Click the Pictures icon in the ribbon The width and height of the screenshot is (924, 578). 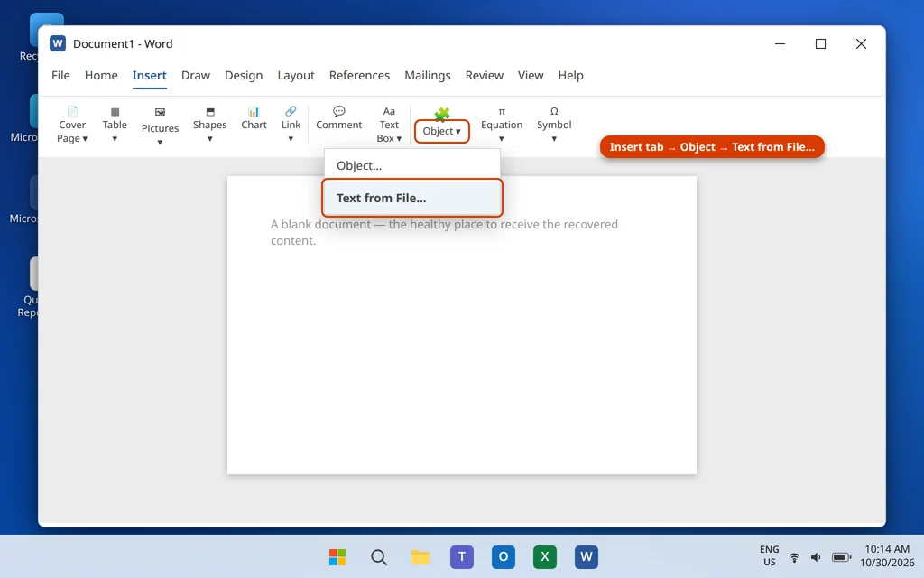coord(160,111)
